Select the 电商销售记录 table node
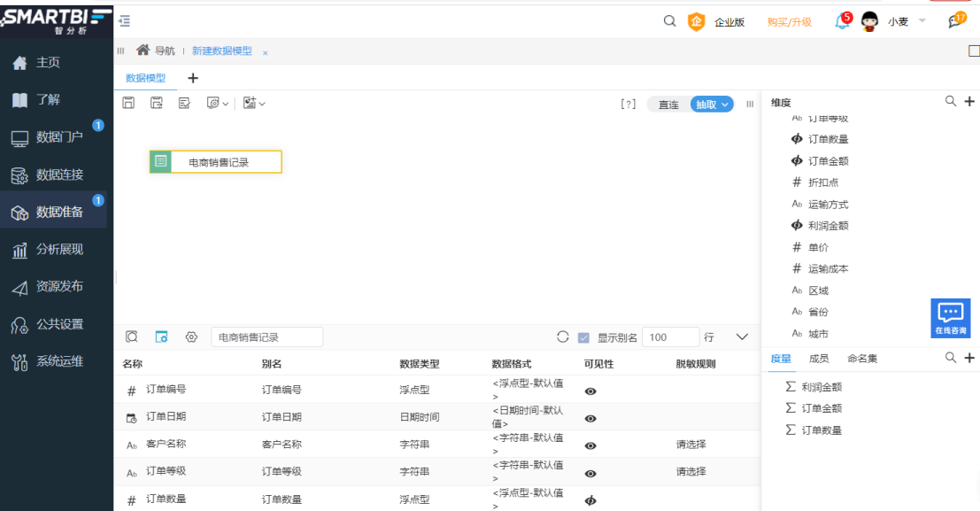Screen dimensions: 980x511 (216, 161)
